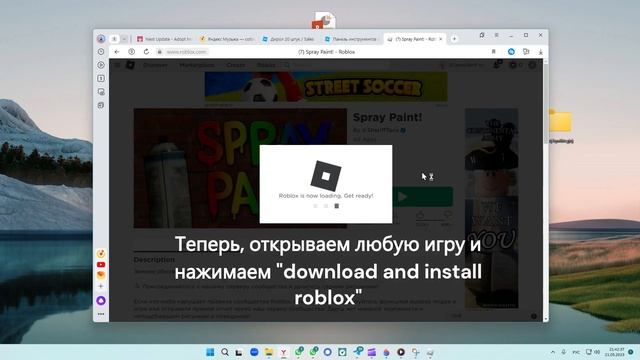Open the browser profile avatar icon
640x360 pixels.
[101, 39]
